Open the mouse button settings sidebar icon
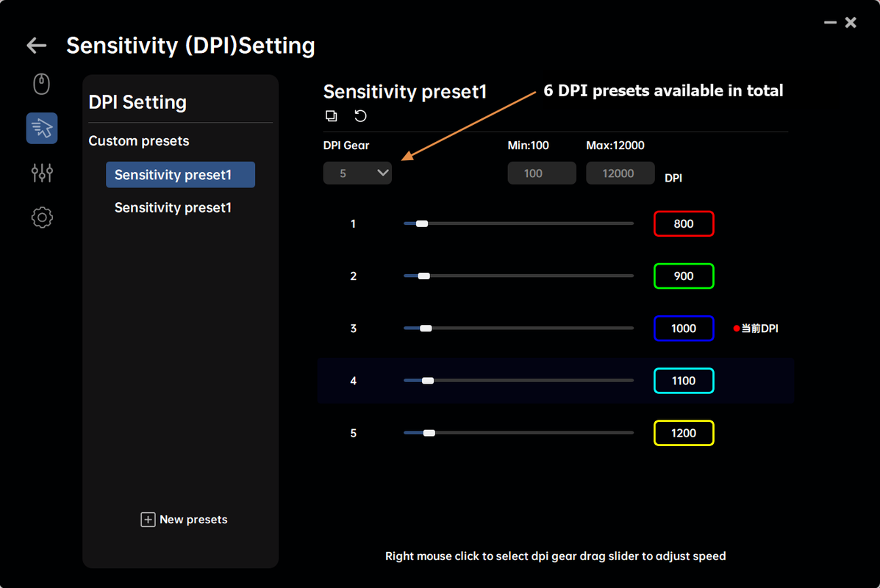 (x=41, y=85)
